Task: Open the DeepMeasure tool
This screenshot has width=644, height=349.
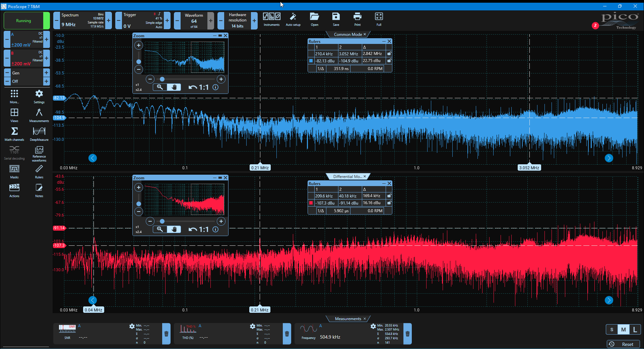Action: pos(39,133)
